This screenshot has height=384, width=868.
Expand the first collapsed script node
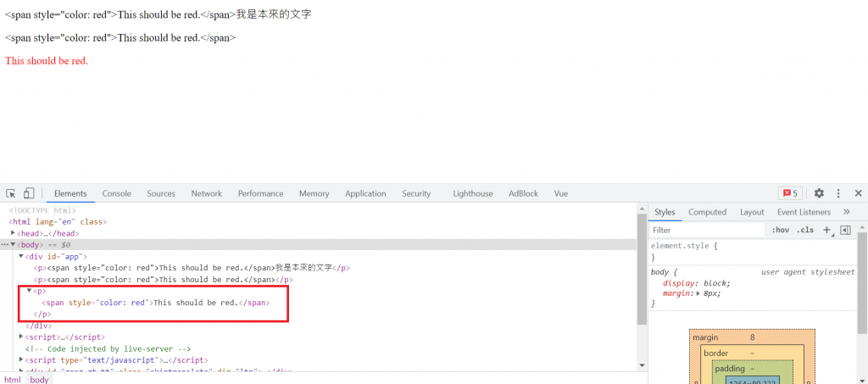21,337
